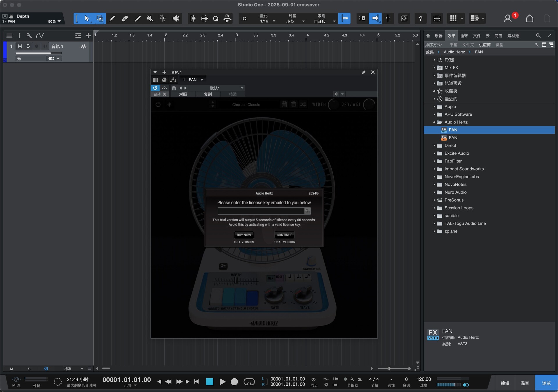Expand the PreSonus folder
The width and height of the screenshot is (558, 392).
434,200
